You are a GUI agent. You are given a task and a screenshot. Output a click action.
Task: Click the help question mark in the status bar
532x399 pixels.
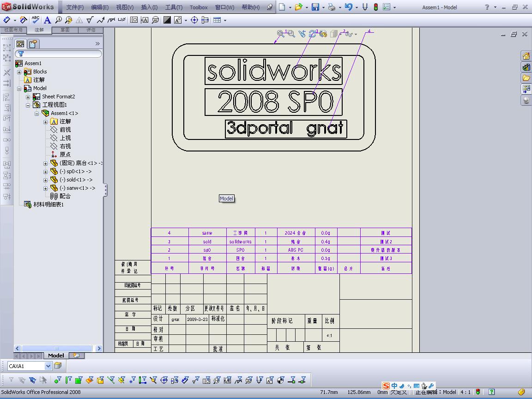click(x=491, y=392)
